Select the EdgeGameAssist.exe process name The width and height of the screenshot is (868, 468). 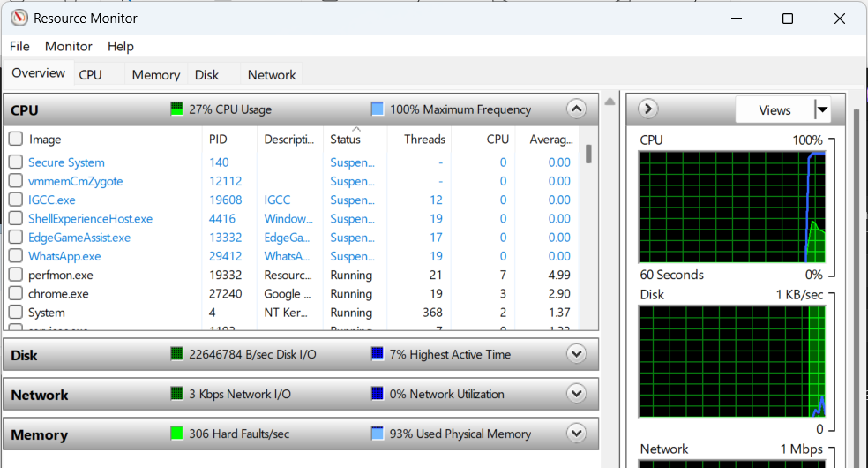click(x=79, y=238)
